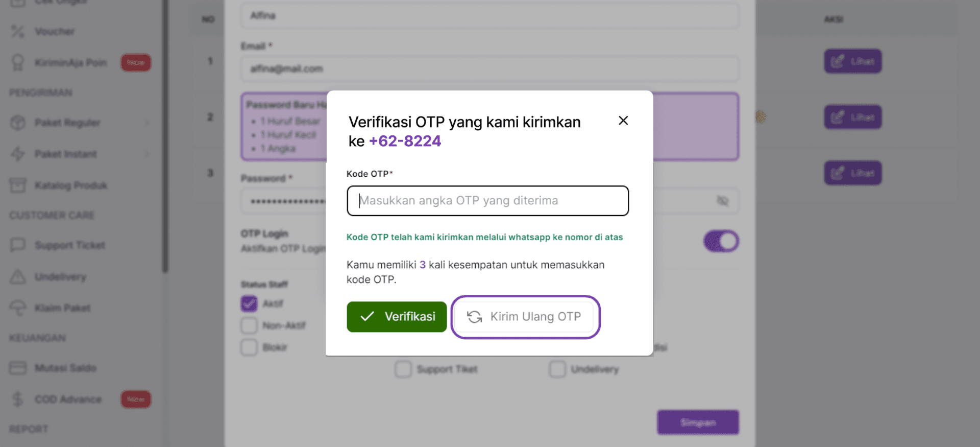980x447 pixels.
Task: Click the Paket Instant lightning icon
Action: point(18,154)
